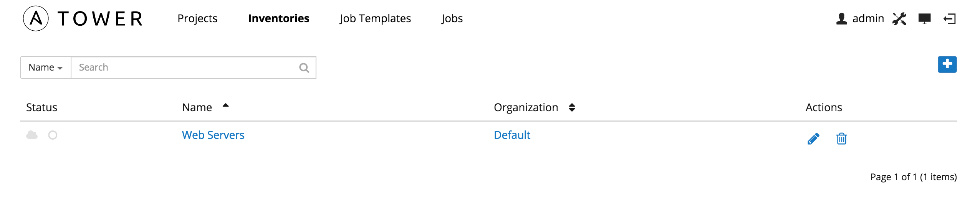Open the Web Servers inventory link
The height and width of the screenshot is (201, 980).
point(213,135)
